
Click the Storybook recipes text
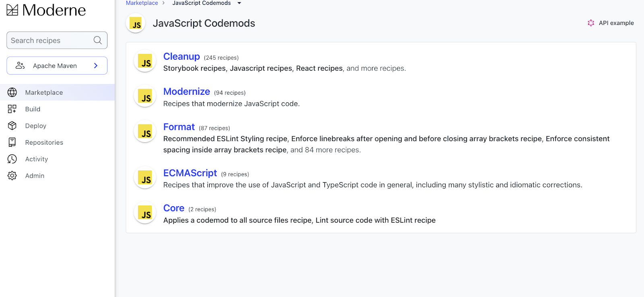click(x=194, y=69)
